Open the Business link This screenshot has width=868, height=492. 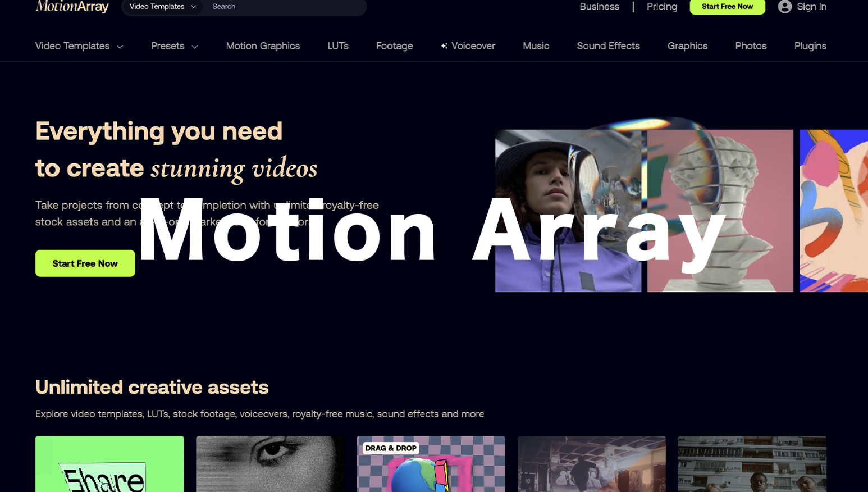pyautogui.click(x=599, y=7)
